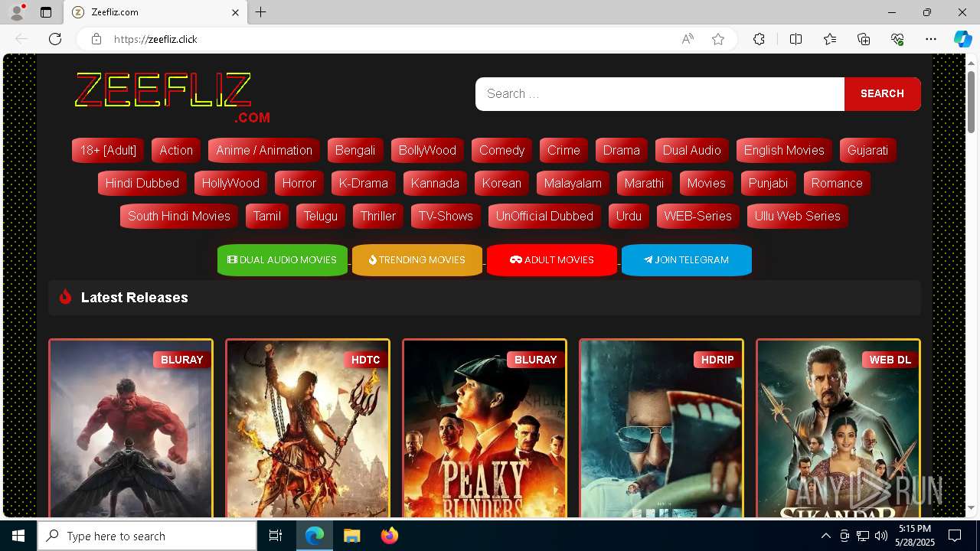Refresh the page

55,39
